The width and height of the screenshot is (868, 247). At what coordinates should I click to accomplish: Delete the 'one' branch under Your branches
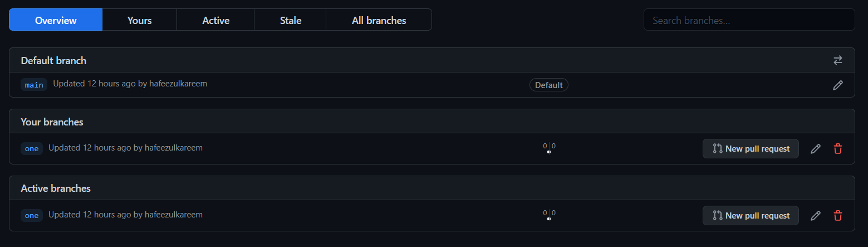click(837, 149)
